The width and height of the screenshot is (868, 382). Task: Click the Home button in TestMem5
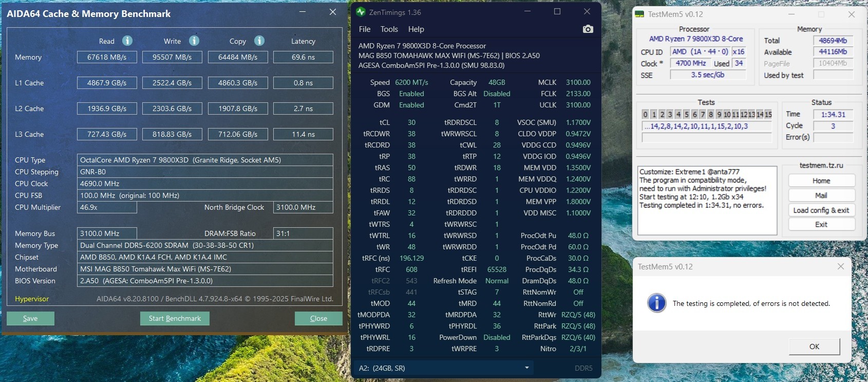pyautogui.click(x=821, y=180)
